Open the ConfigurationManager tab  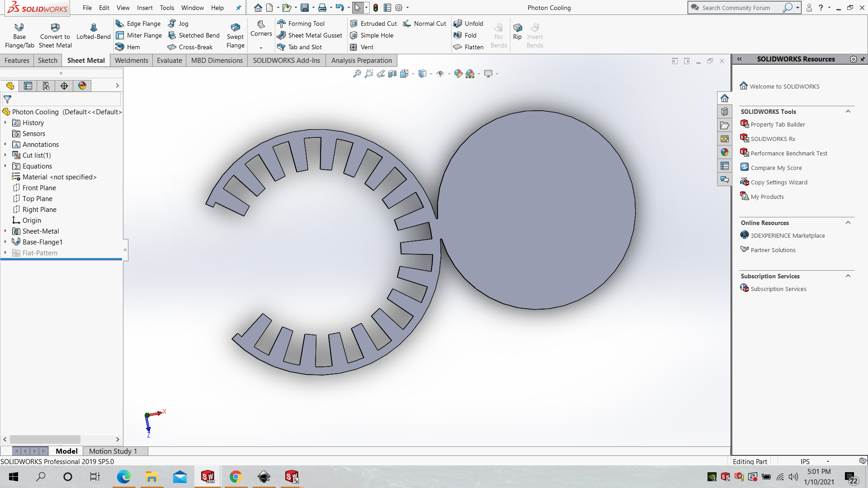pyautogui.click(x=46, y=86)
